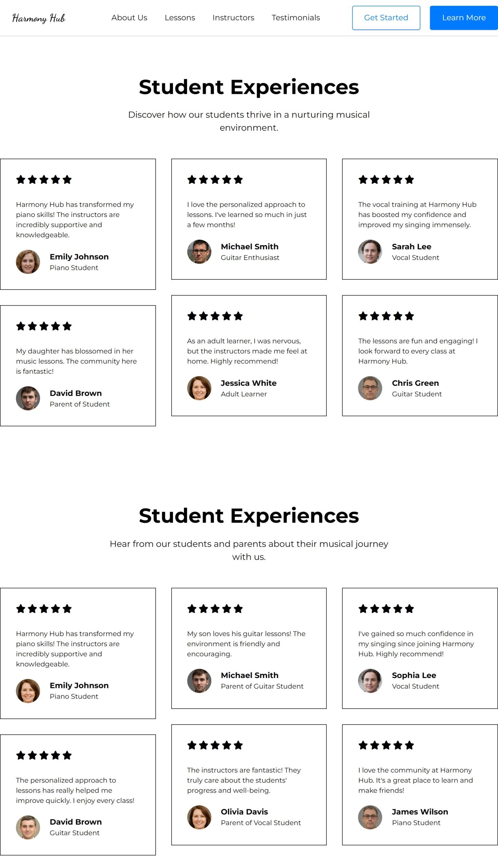The height and width of the screenshot is (868, 498).
Task: Click the Get Started button
Action: click(386, 18)
